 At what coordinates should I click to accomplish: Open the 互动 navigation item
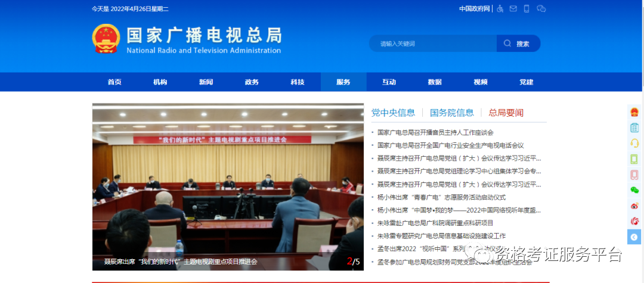pos(389,82)
